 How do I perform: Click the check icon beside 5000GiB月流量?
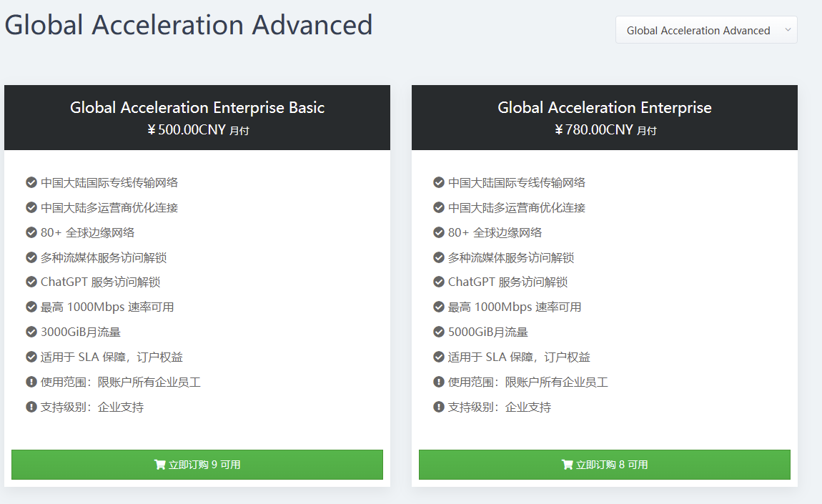pos(439,332)
